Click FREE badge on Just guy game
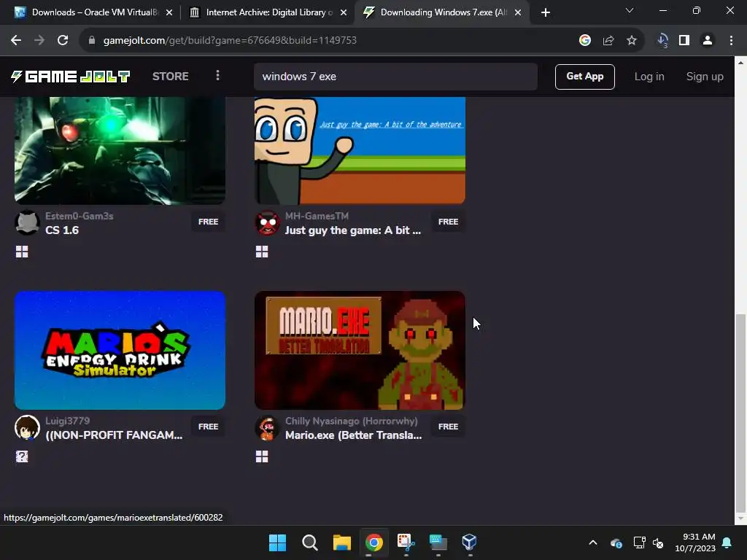The width and height of the screenshot is (747, 560). (449, 222)
